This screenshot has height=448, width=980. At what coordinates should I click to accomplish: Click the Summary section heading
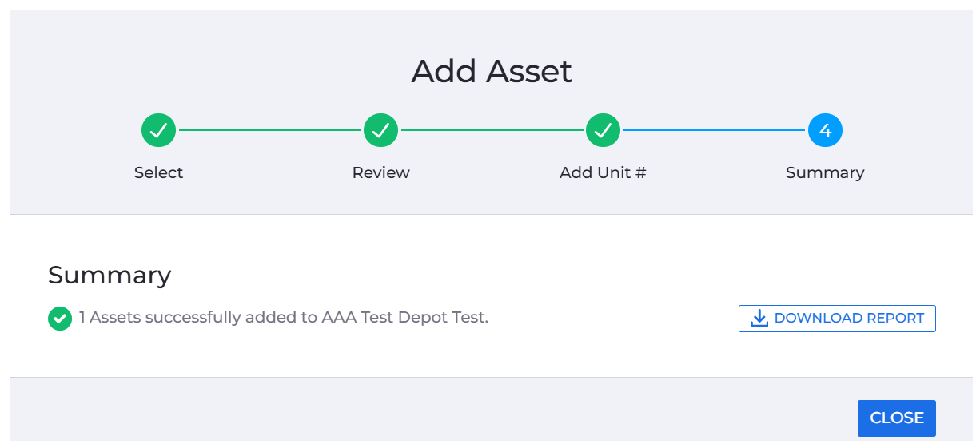(110, 275)
